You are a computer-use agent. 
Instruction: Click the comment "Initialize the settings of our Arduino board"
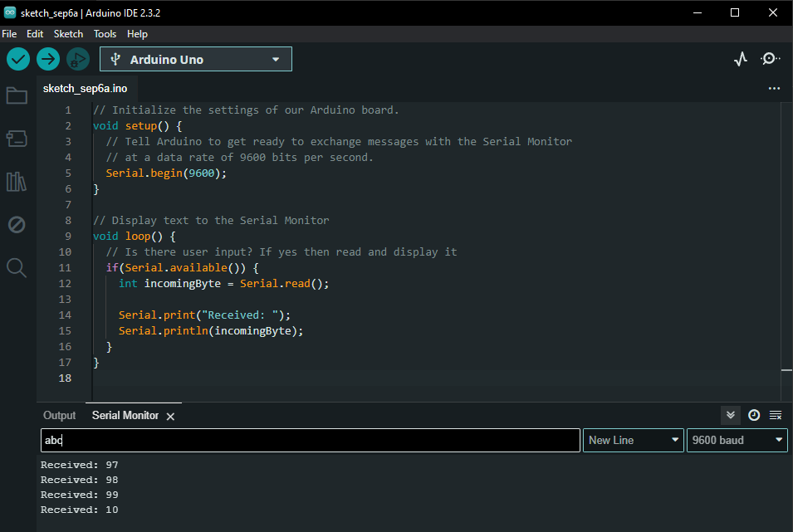246,110
